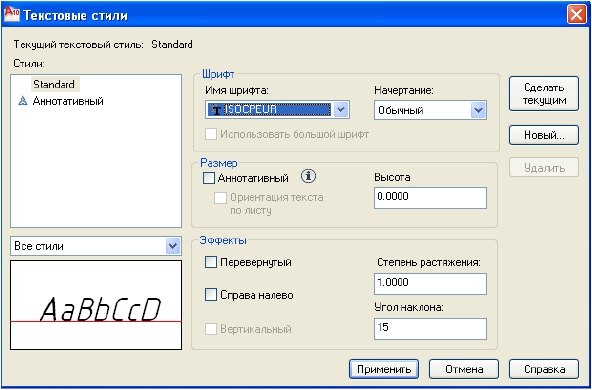The width and height of the screenshot is (592, 390).
Task: Click the Сделать текущим button
Action: coord(544,94)
